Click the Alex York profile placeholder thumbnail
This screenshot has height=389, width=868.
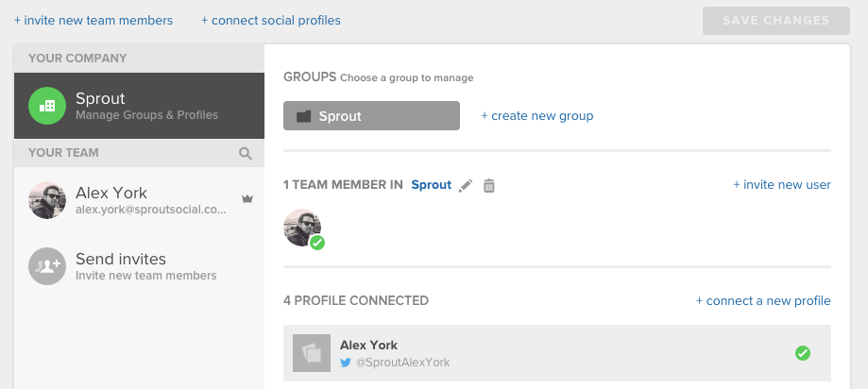coord(312,353)
